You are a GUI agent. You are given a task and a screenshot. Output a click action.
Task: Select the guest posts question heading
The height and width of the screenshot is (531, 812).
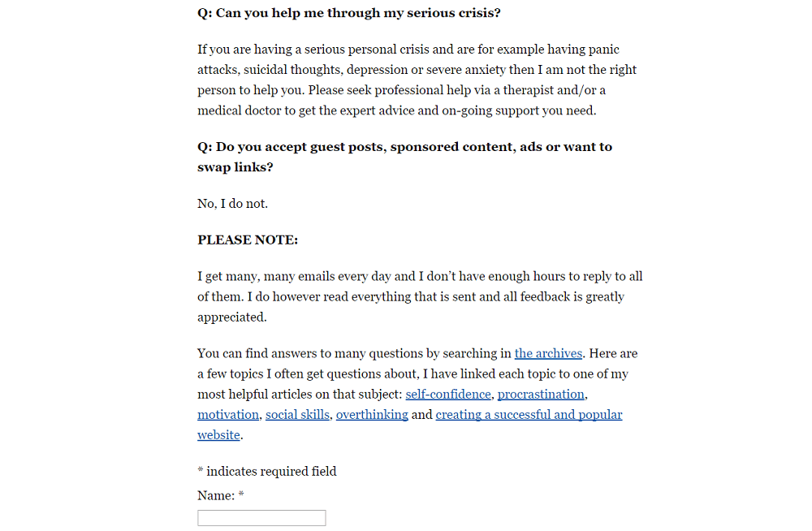click(404, 147)
